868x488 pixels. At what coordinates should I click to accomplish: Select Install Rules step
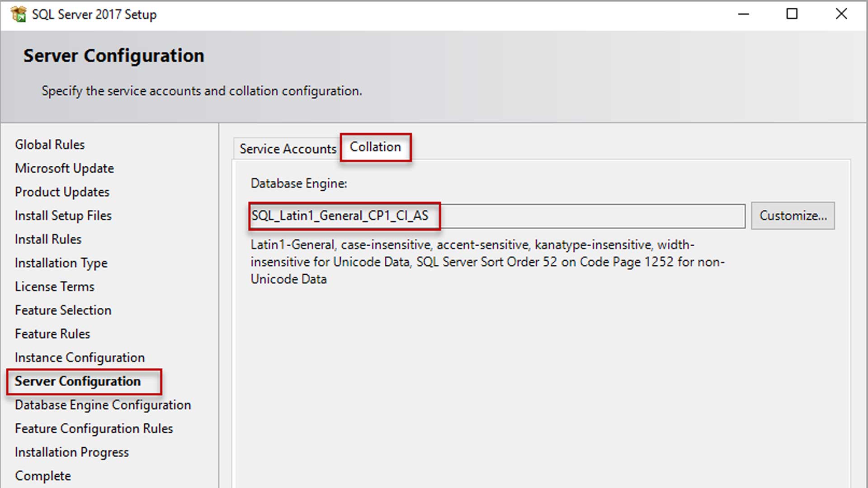point(48,239)
